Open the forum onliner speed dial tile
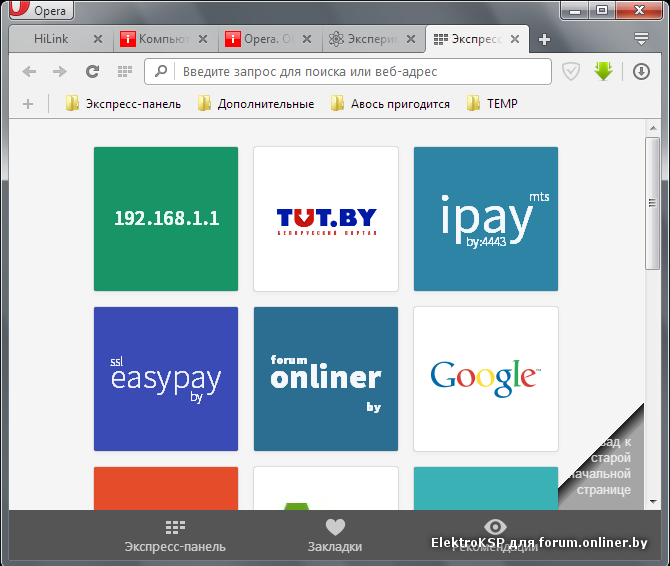 (x=326, y=379)
